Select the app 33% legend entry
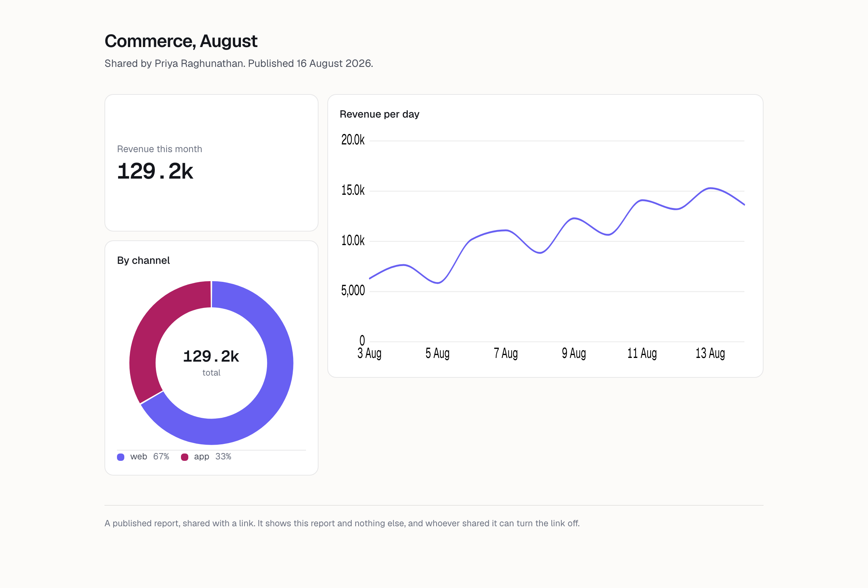The height and width of the screenshot is (588, 868). pyautogui.click(x=206, y=457)
